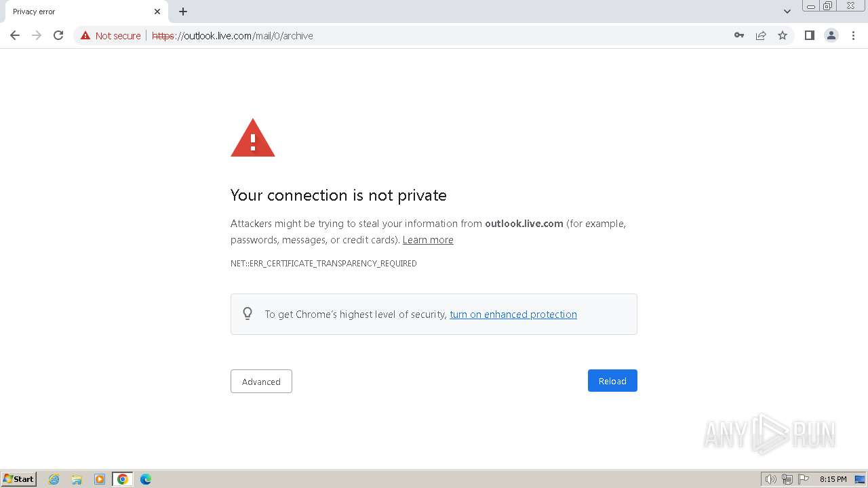Open the tab search dropdown arrow
This screenshot has width=868, height=488.
coord(787,12)
